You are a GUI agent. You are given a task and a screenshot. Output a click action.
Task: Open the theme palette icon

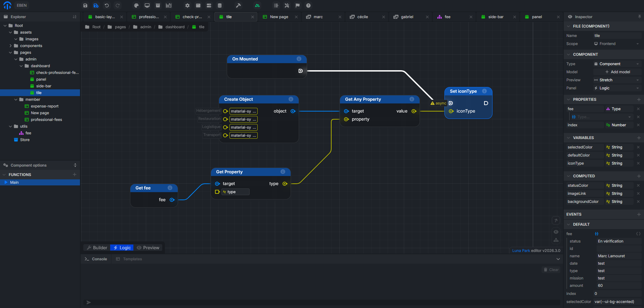point(136,5)
